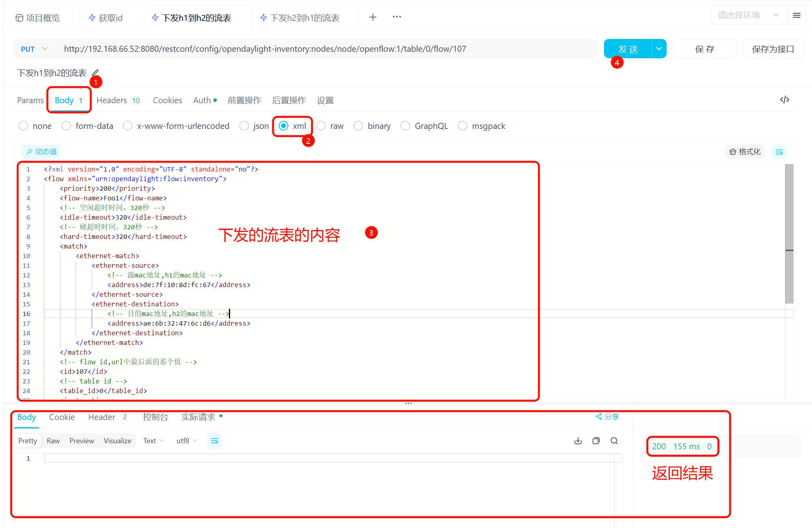
Task: Click the request editor vertical scrollbar
Action: tap(789, 233)
